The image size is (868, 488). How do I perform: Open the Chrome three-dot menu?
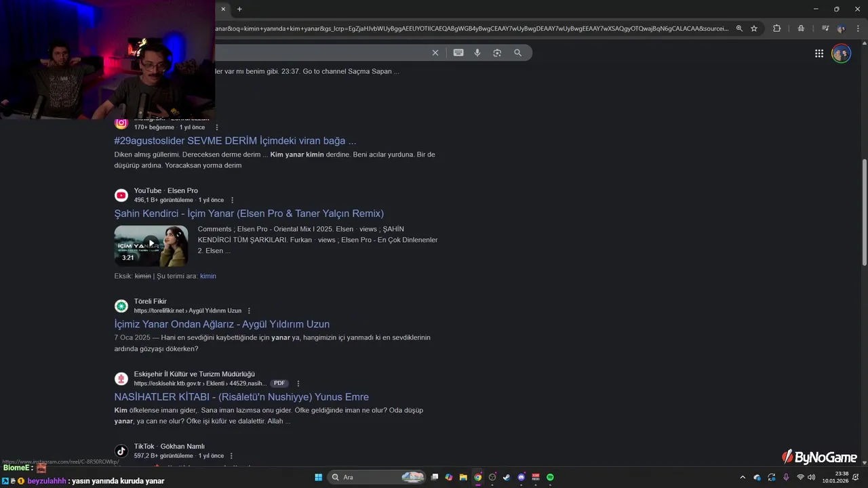857,28
